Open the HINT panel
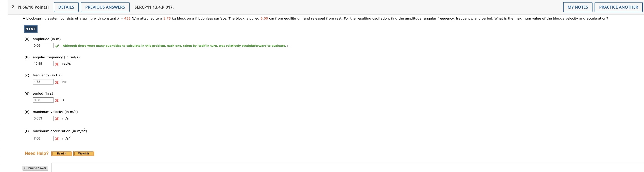The image size is (644, 172). point(30,29)
